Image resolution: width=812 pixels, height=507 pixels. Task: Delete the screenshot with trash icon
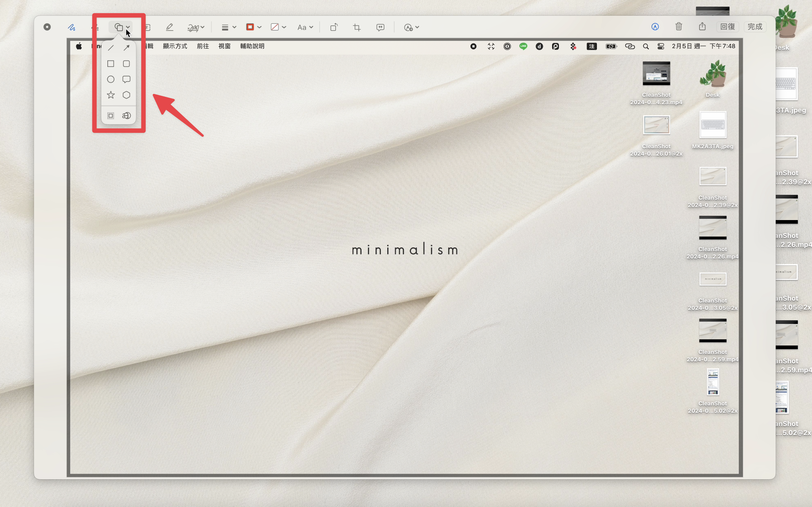[679, 26]
